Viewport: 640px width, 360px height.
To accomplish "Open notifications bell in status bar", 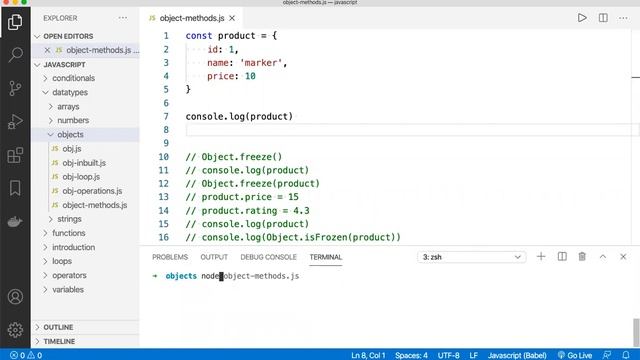I will [626, 355].
